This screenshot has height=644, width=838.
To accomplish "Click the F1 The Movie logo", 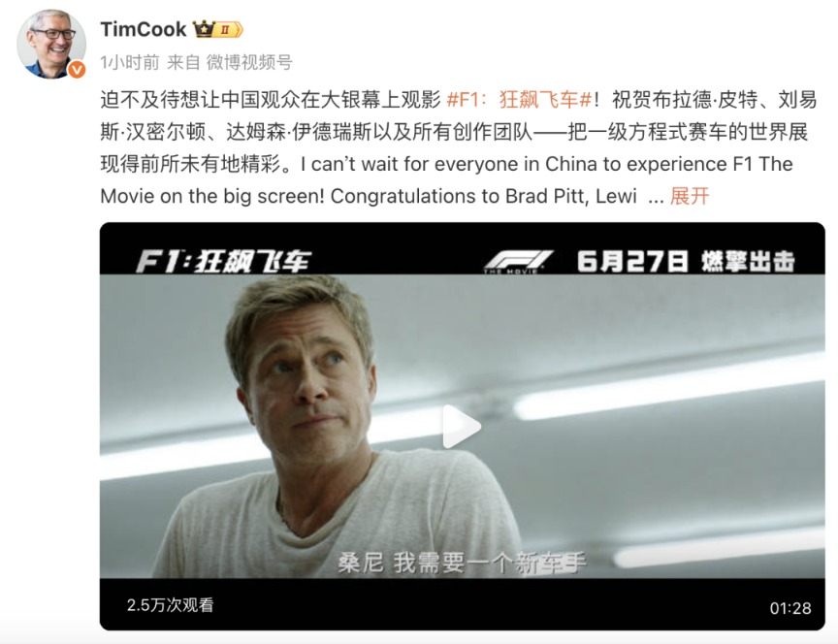I will pos(517,262).
